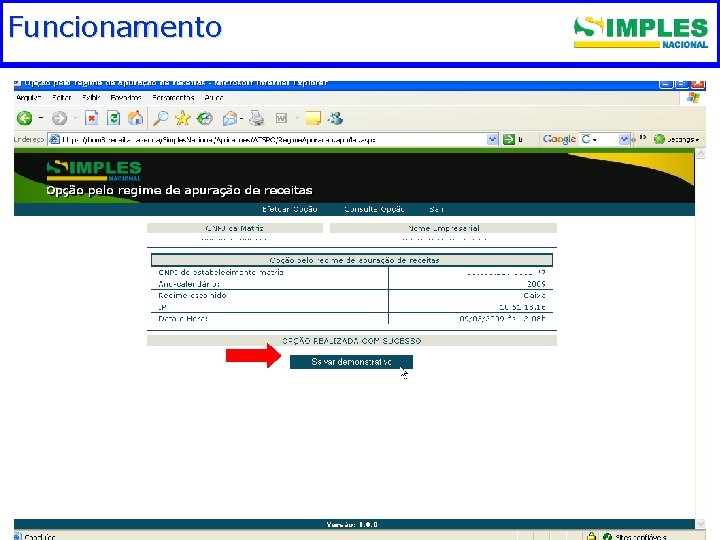Open the Ferramentas menu
Image resolution: width=720 pixels, height=540 pixels.
[173, 97]
